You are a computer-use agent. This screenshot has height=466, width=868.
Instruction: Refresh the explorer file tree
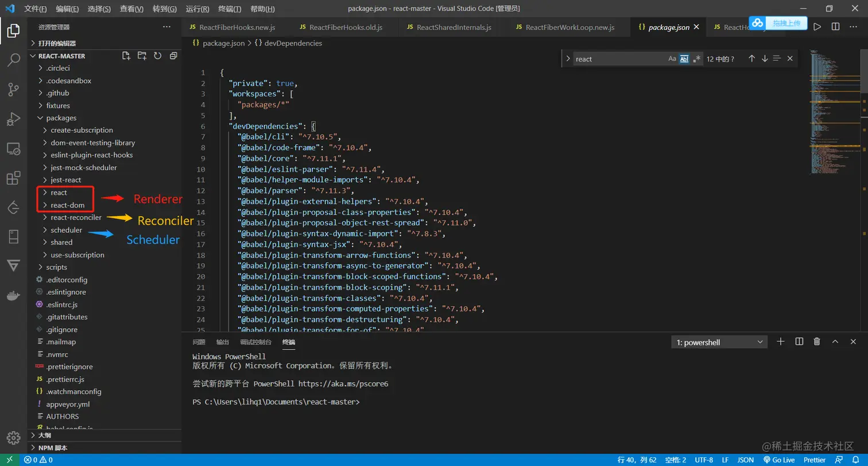tap(157, 56)
